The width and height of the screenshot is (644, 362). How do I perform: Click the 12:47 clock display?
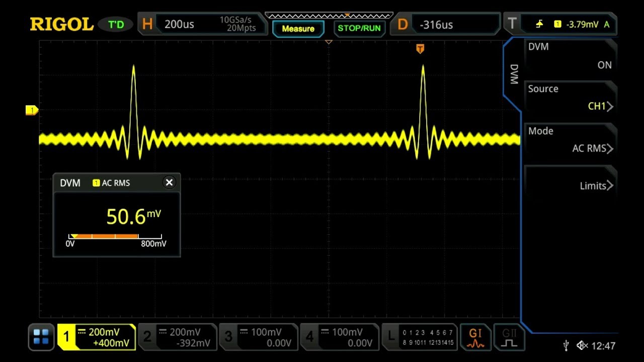point(603,346)
